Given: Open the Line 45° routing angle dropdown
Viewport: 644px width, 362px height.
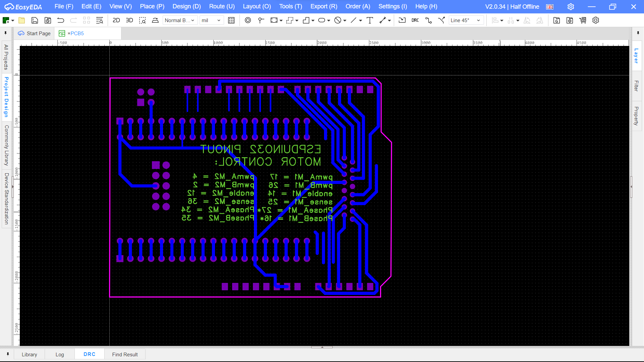Looking at the screenshot, I should click(466, 20).
